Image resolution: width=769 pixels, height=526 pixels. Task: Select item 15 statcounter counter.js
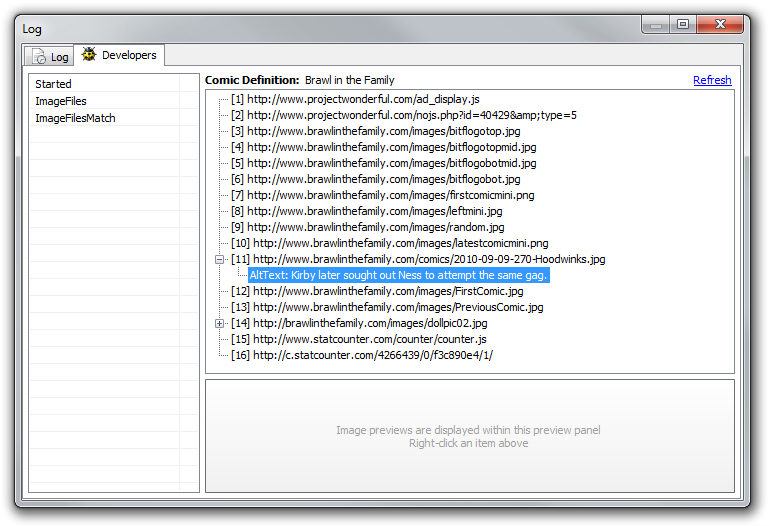point(360,339)
